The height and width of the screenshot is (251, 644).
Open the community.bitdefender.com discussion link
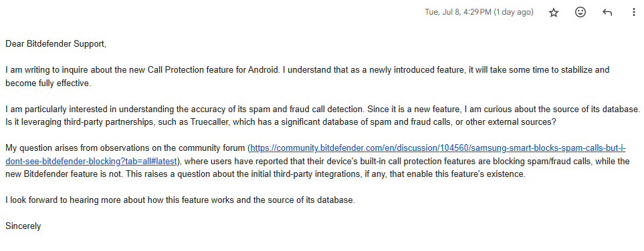438,148
